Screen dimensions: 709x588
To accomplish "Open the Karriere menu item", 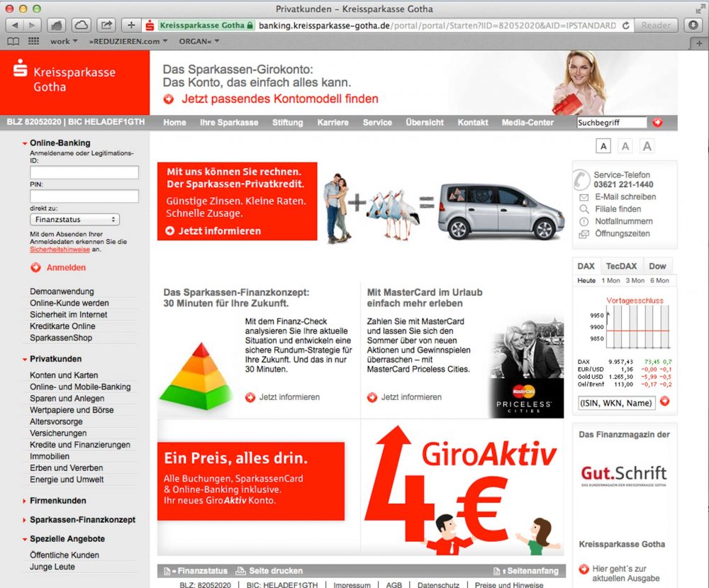I will (333, 123).
